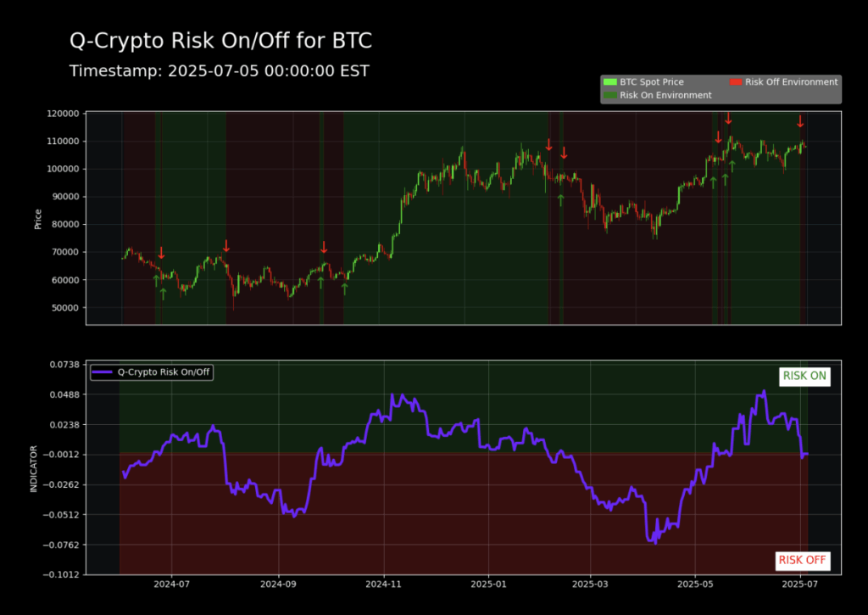This screenshot has width=868, height=615.
Task: Expand the upper chart legend box
Action: [x=721, y=88]
